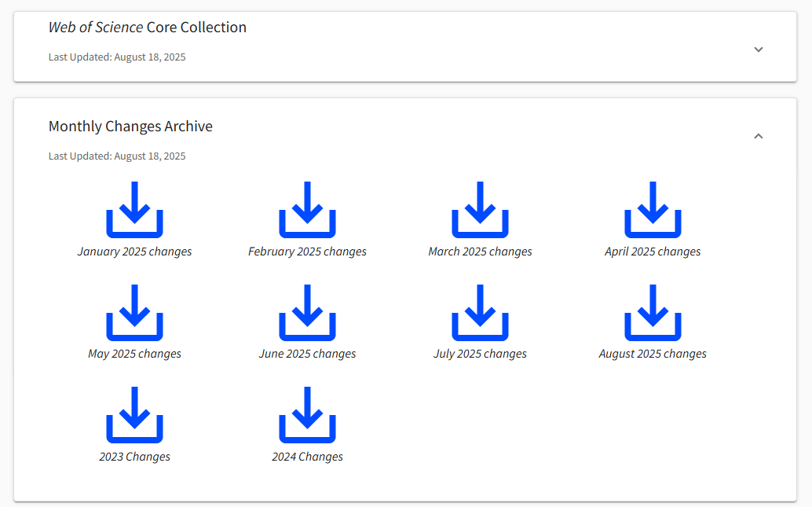Image resolution: width=812 pixels, height=507 pixels.
Task: Click the Monthly Changes Archive heading
Action: [130, 127]
